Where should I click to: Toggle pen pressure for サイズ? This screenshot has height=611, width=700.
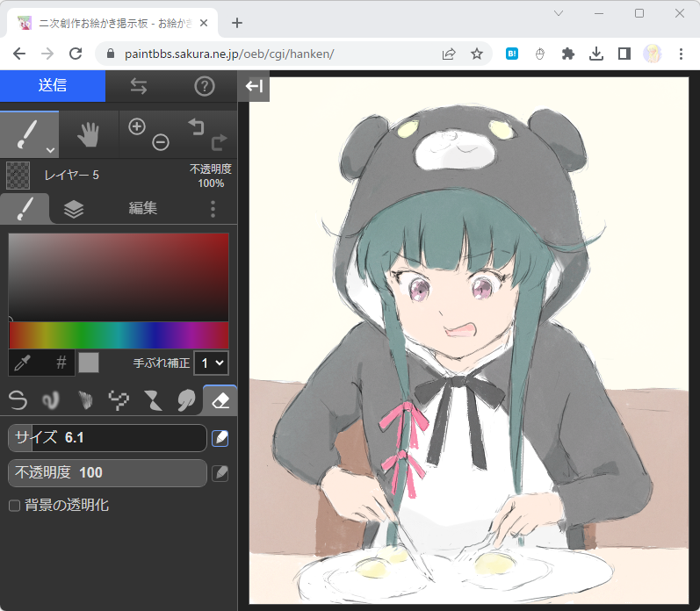point(220,438)
